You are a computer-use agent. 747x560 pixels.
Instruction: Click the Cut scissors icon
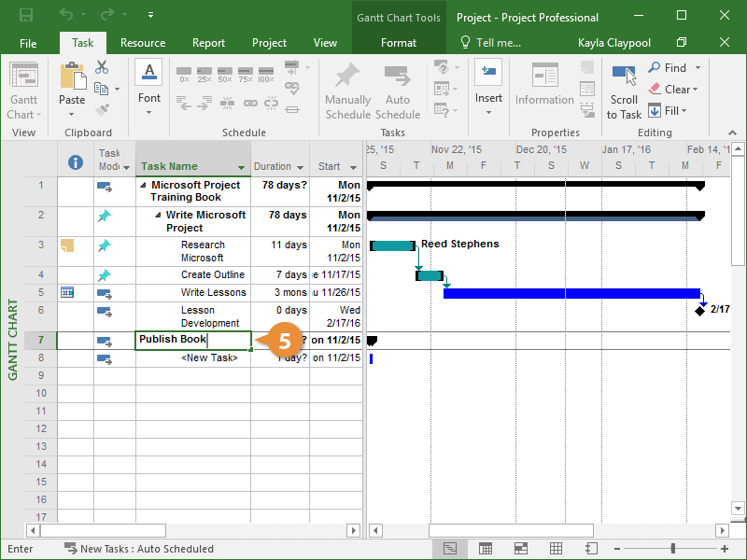[102, 68]
